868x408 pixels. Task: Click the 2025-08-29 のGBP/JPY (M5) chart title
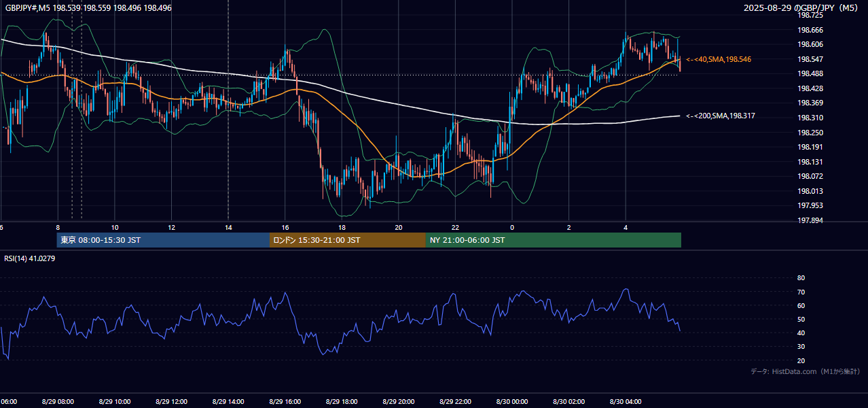point(802,7)
